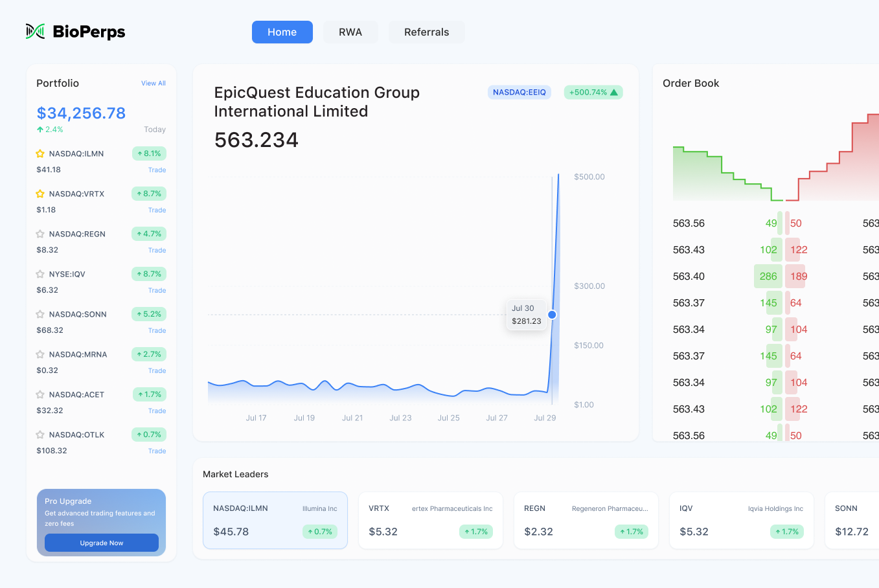Open View All in Portfolio
The width and height of the screenshot is (879, 588).
(154, 84)
